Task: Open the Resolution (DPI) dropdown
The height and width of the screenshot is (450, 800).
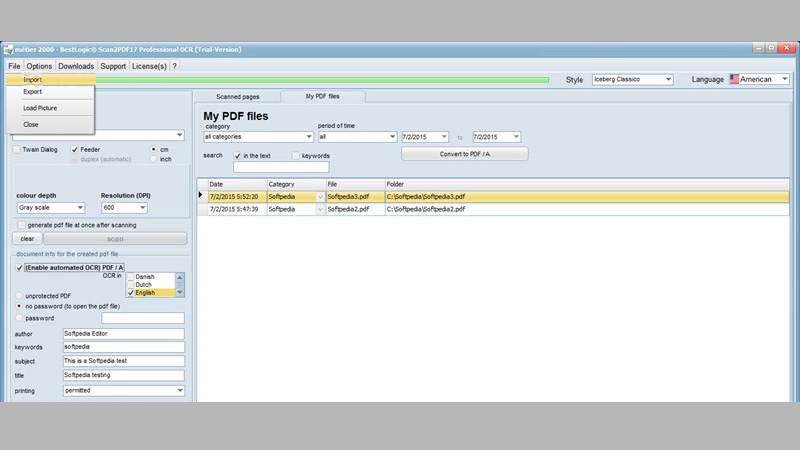Action: pyautogui.click(x=124, y=207)
